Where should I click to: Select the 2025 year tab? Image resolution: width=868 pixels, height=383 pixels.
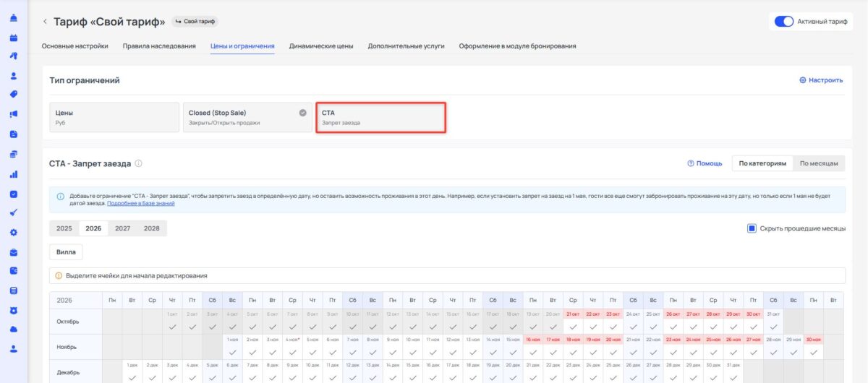point(64,228)
